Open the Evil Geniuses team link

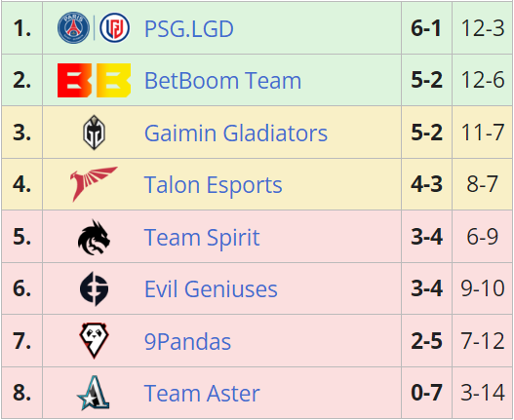tap(211, 289)
